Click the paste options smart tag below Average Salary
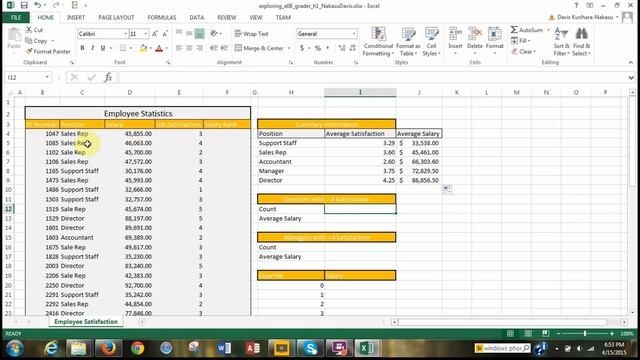640x360 pixels. [x=447, y=189]
